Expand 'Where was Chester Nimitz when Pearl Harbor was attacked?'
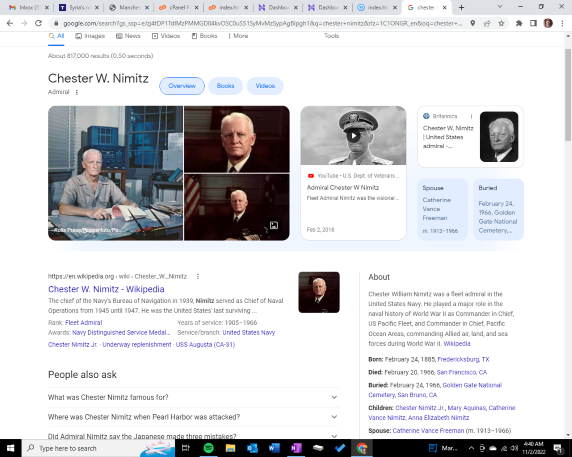 click(x=194, y=417)
